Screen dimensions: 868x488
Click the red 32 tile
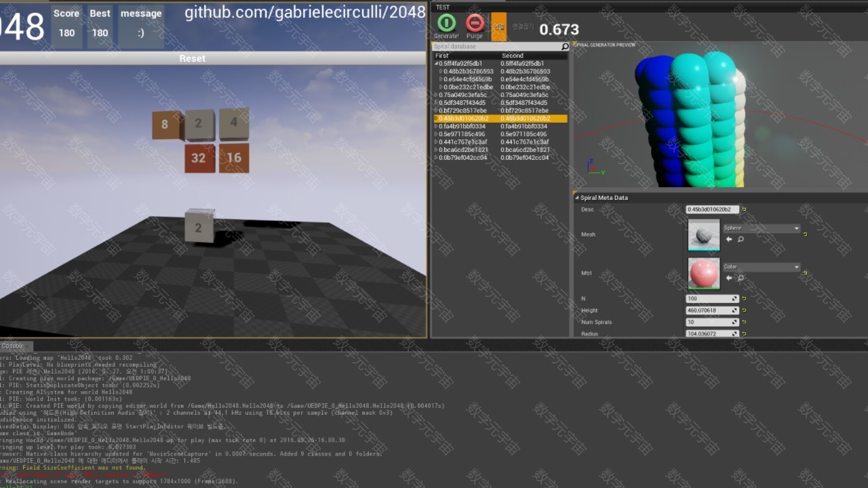[x=199, y=158]
